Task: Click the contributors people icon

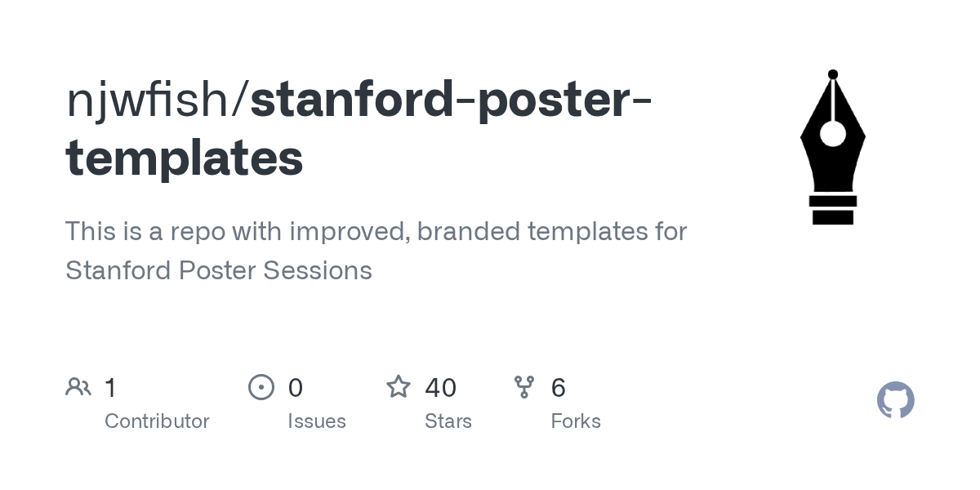Action: 78,386
